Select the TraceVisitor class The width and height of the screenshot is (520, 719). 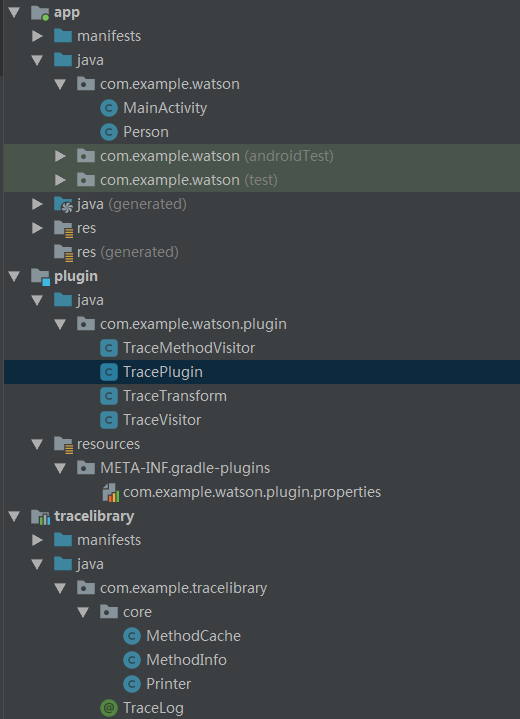click(150, 420)
